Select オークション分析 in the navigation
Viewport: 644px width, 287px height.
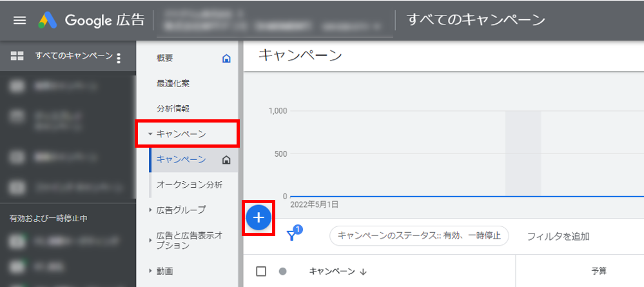coord(190,185)
